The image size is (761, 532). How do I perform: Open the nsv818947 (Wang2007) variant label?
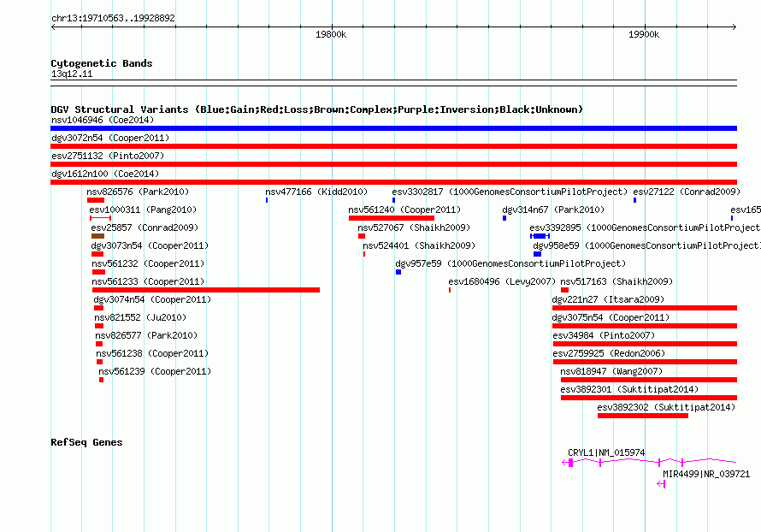coord(611,371)
